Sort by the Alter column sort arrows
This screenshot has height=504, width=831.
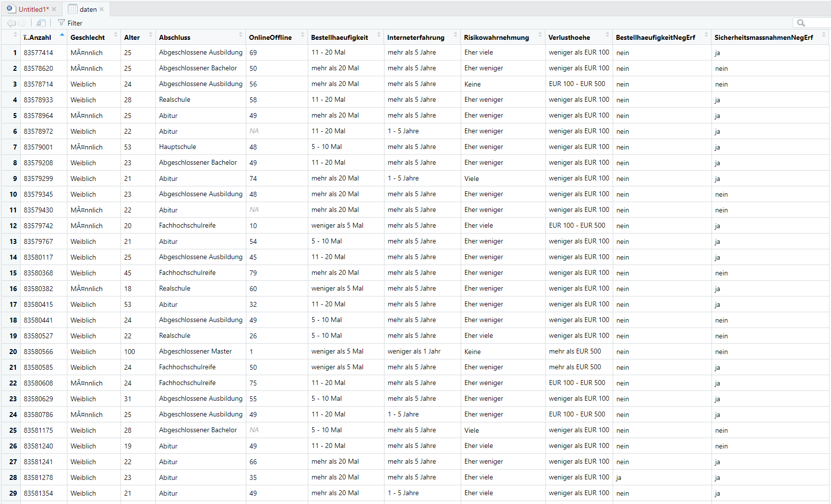pyautogui.click(x=150, y=35)
